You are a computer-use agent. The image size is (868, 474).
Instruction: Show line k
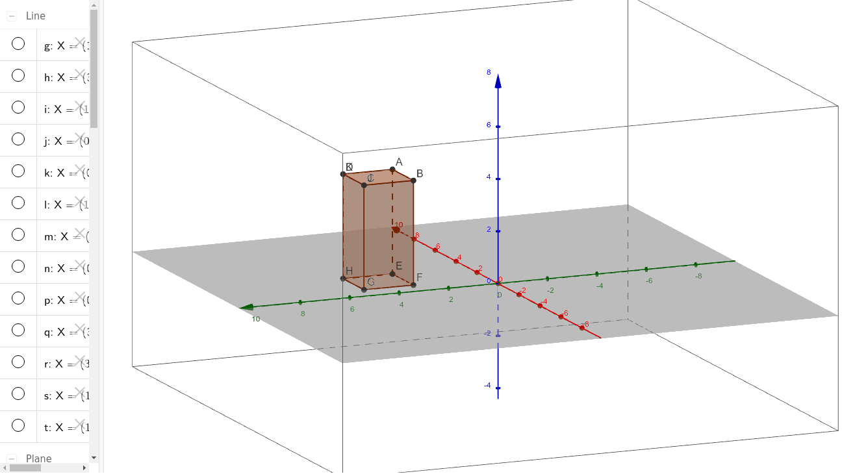click(18, 171)
